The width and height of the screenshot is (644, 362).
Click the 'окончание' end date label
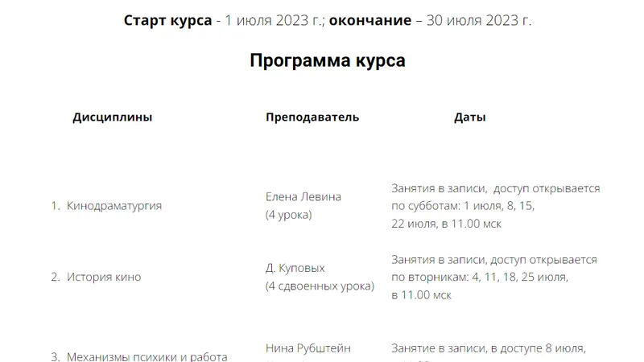(370, 20)
